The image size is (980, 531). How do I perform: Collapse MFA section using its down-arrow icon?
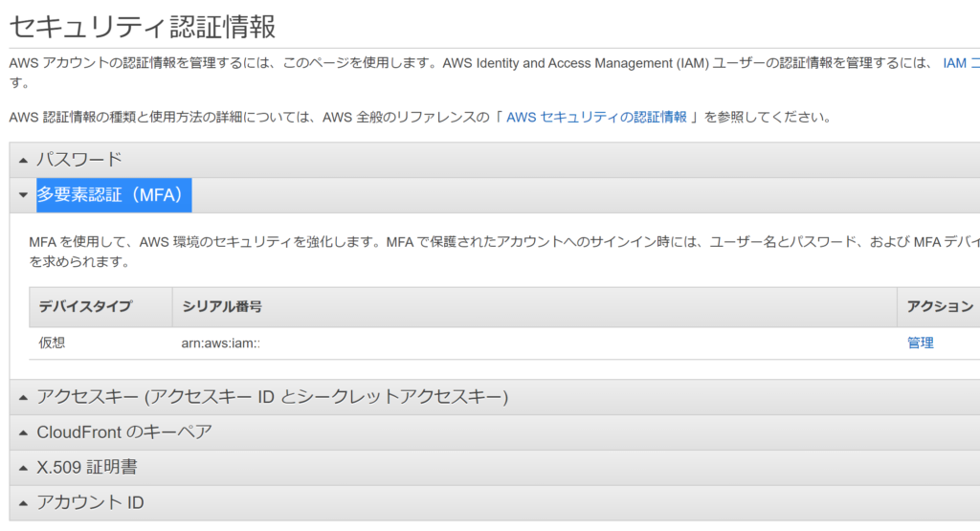(23, 195)
